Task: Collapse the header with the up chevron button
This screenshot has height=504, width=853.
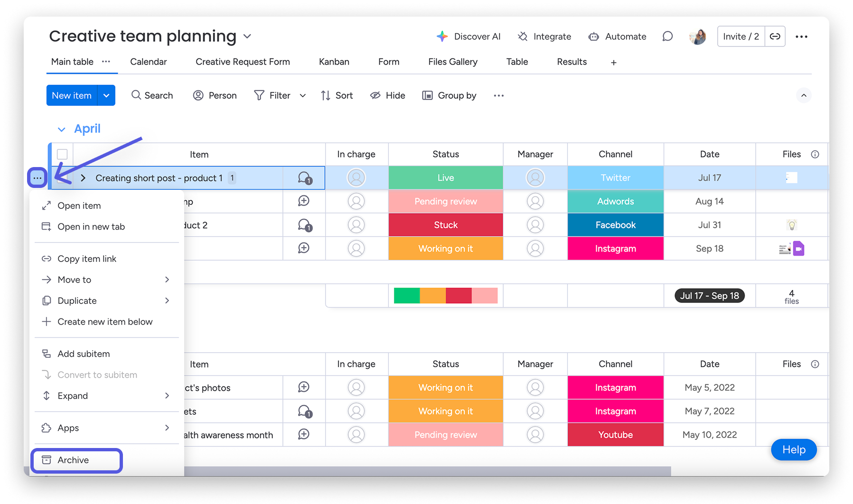Action: coord(804,95)
